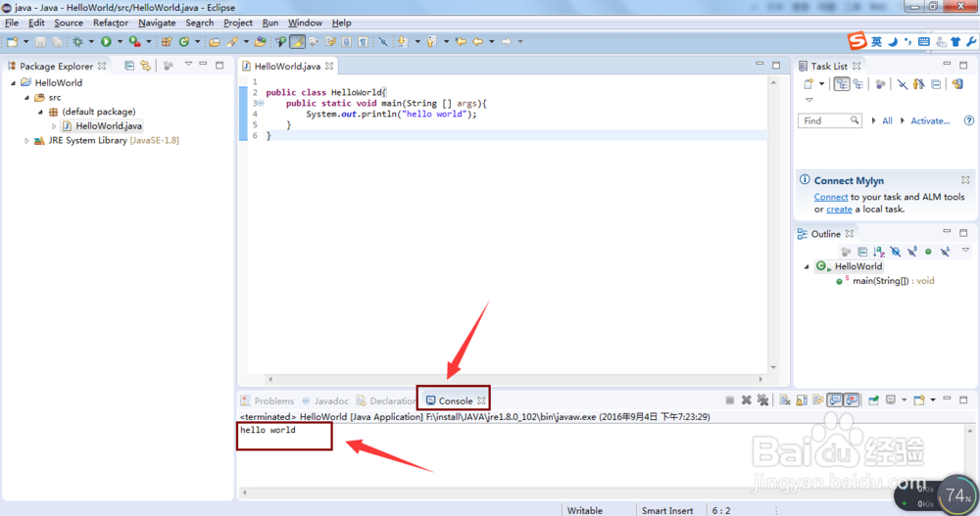The width and height of the screenshot is (980, 516).
Task: Click editor vertical scrollbar down arrow
Action: coord(774,367)
